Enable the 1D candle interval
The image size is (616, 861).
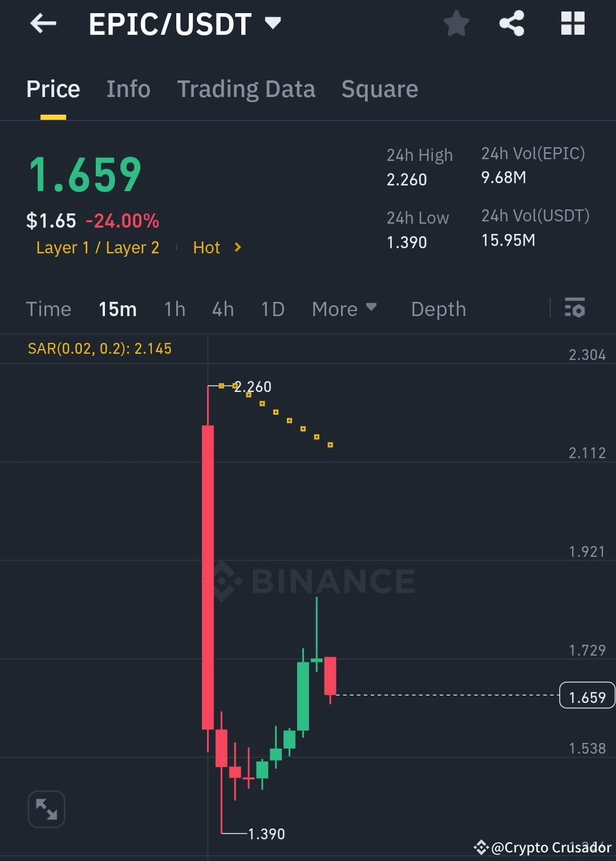(272, 309)
